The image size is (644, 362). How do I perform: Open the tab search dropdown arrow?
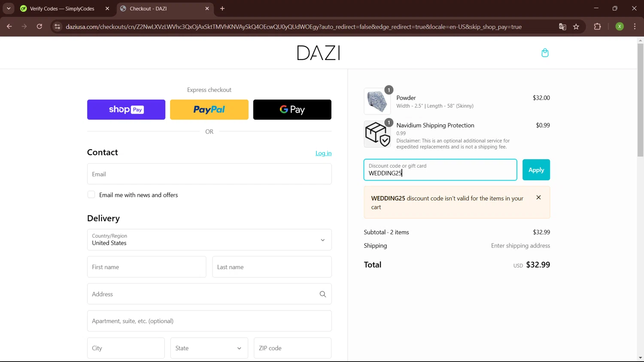coord(9,9)
